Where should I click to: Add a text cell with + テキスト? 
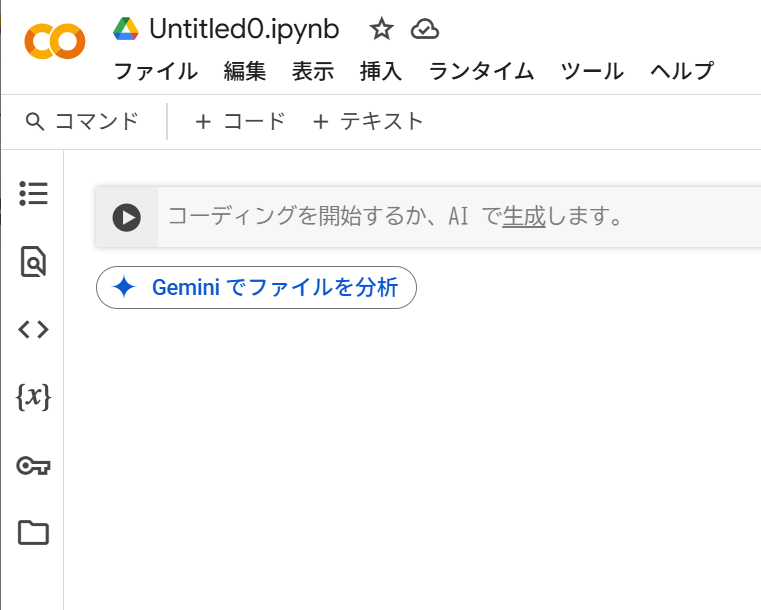click(x=368, y=121)
